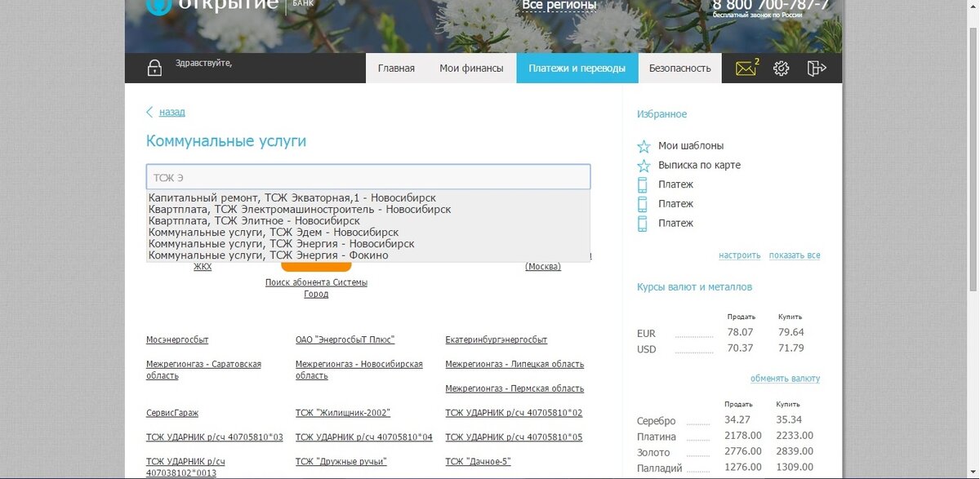This screenshot has width=980, height=479.
Task: Log out using the exit door icon
Action: pyautogui.click(x=817, y=69)
